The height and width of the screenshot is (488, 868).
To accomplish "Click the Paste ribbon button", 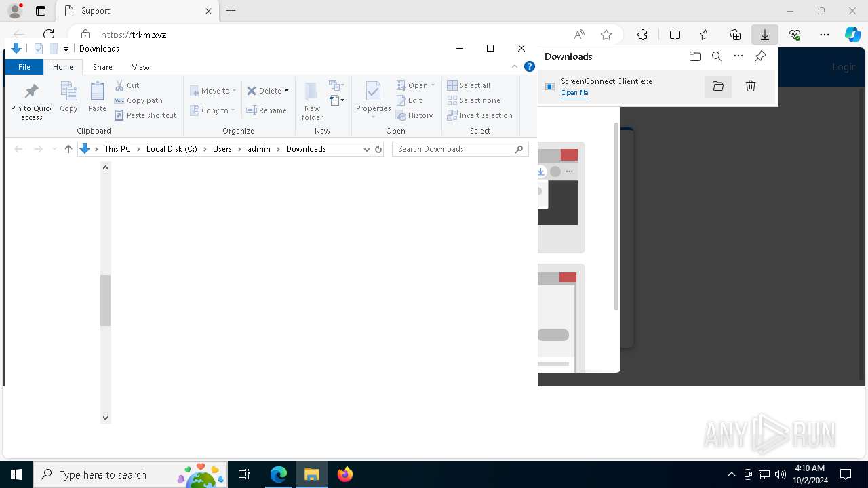I will [x=97, y=97].
